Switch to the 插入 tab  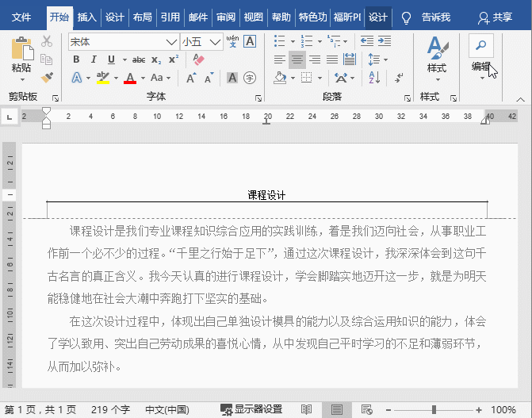(87, 17)
